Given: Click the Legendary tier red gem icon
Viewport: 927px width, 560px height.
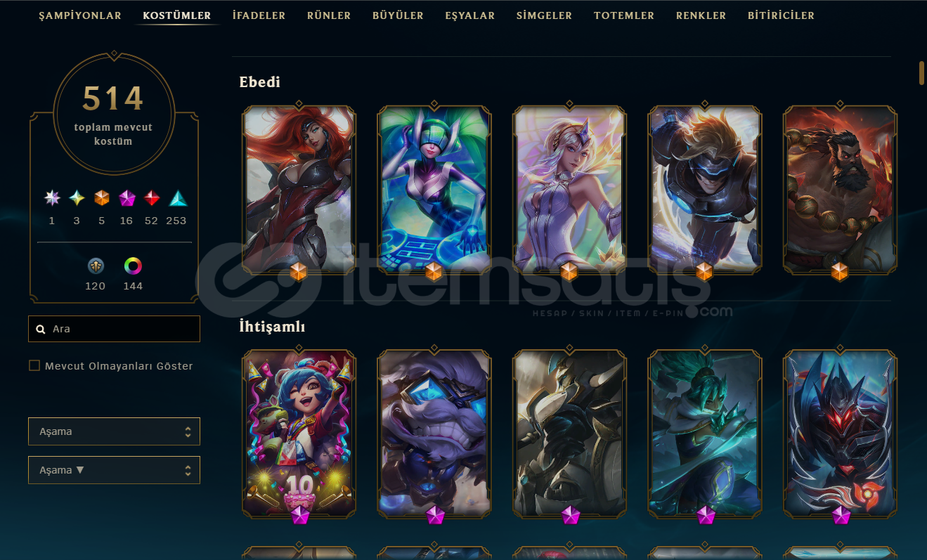Looking at the screenshot, I should [x=151, y=198].
